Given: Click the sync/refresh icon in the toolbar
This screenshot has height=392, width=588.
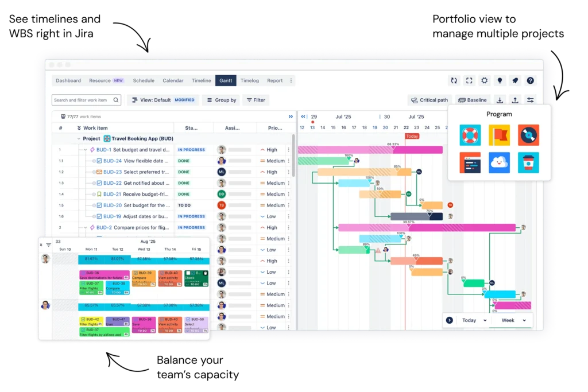Looking at the screenshot, I should (454, 80).
